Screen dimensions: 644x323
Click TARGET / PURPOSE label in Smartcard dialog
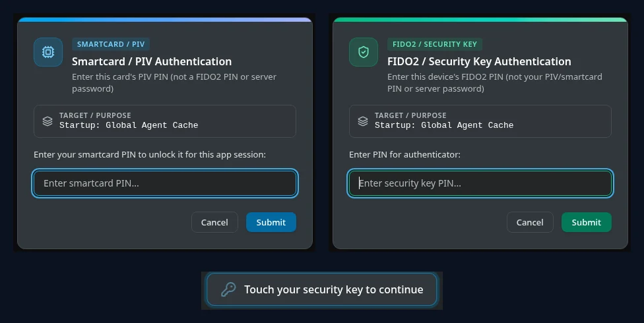tap(95, 115)
